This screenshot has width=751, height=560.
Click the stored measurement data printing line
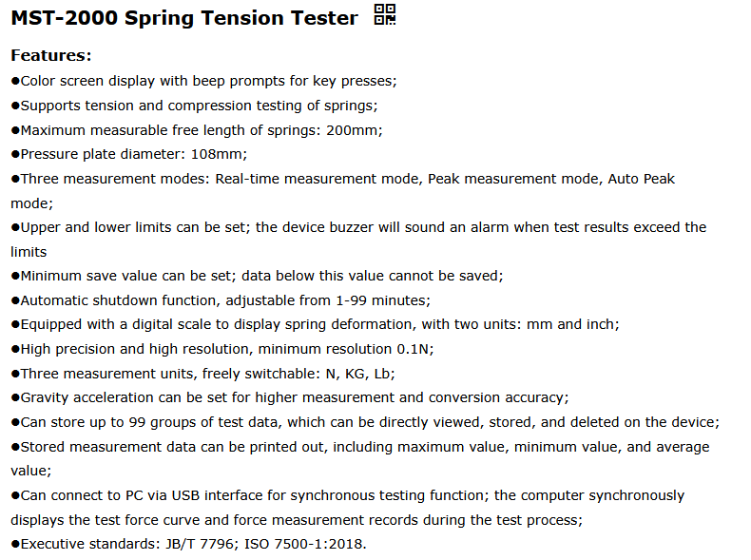pos(360,447)
